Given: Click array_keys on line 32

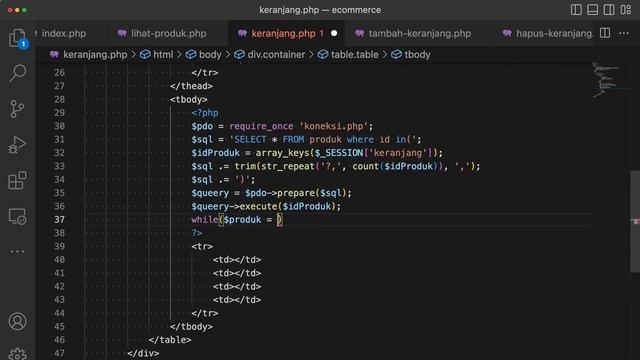Looking at the screenshot, I should coord(282,153).
